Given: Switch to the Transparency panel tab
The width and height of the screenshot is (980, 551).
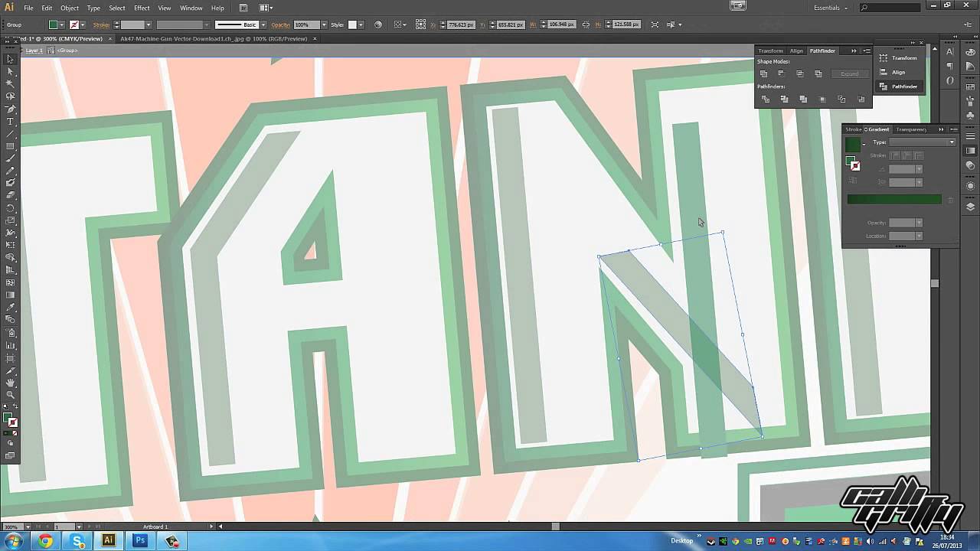Looking at the screenshot, I should [911, 129].
